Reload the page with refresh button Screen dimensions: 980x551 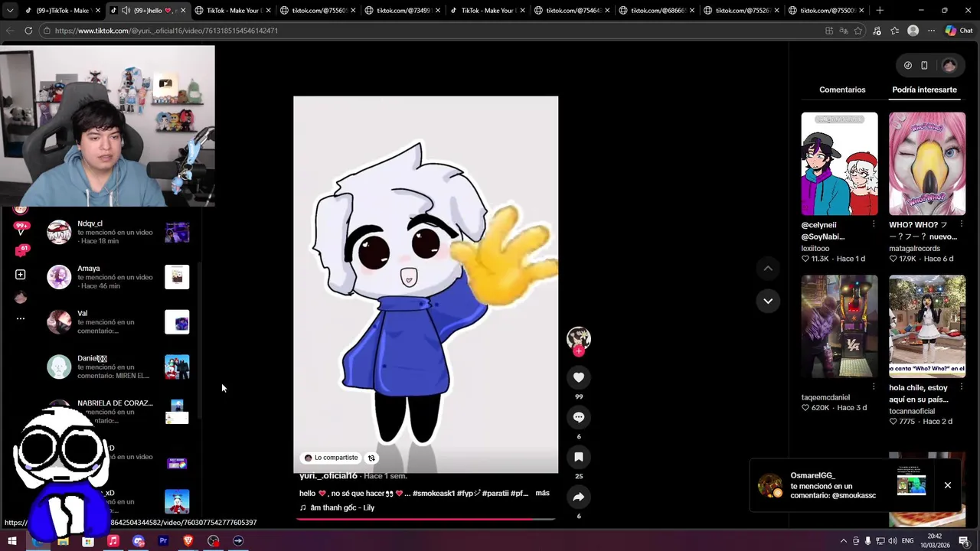[x=28, y=31]
